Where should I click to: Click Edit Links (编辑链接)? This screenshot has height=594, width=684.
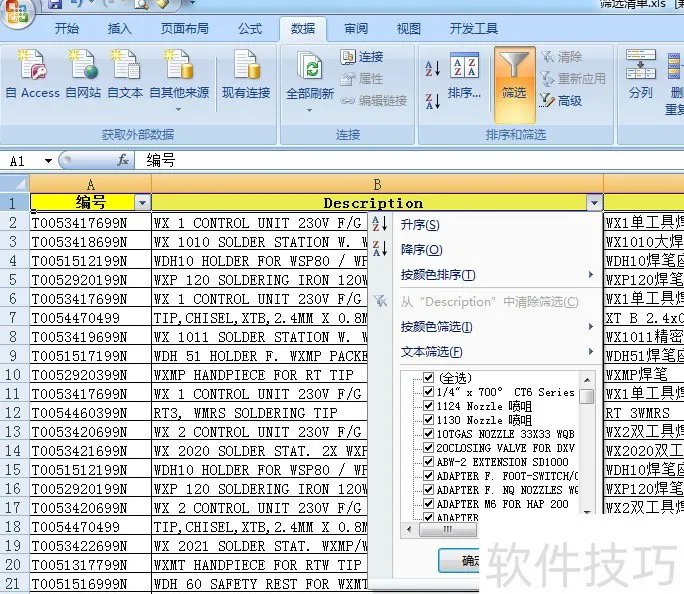373,101
